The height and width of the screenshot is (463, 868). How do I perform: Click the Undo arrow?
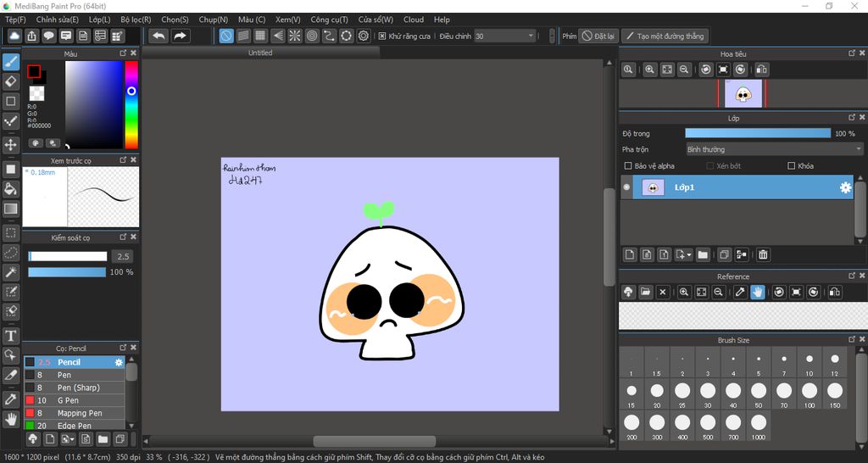[159, 36]
